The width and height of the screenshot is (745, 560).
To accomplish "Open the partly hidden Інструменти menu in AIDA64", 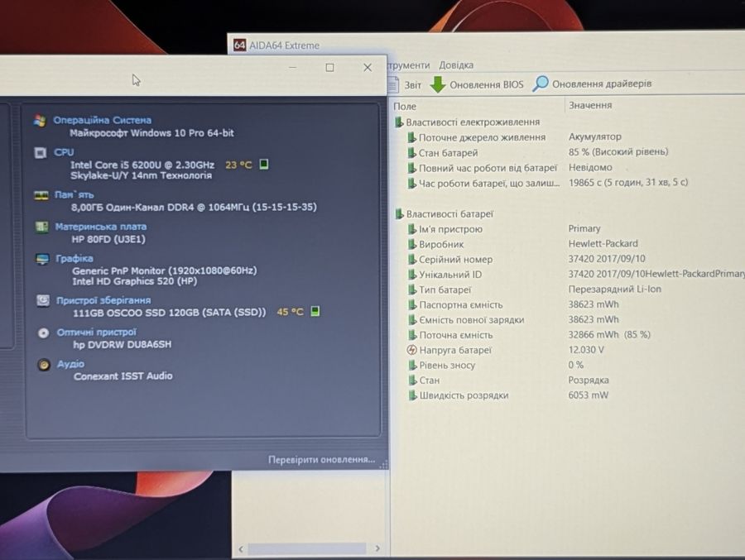I will [x=409, y=65].
